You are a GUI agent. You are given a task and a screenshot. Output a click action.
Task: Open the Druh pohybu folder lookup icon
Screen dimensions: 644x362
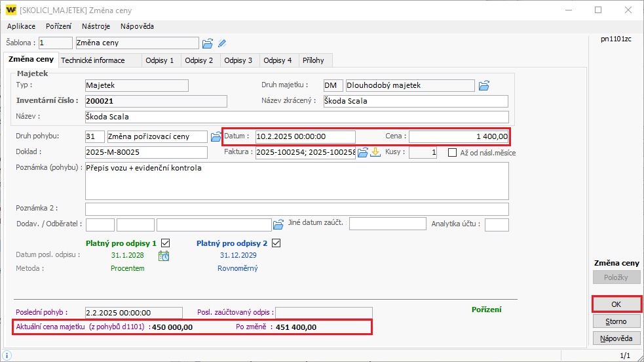216,136
